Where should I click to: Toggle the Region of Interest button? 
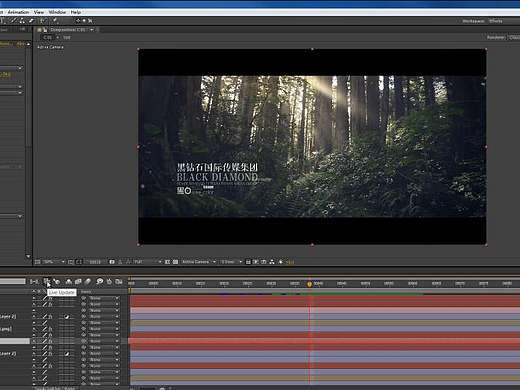[x=167, y=262]
